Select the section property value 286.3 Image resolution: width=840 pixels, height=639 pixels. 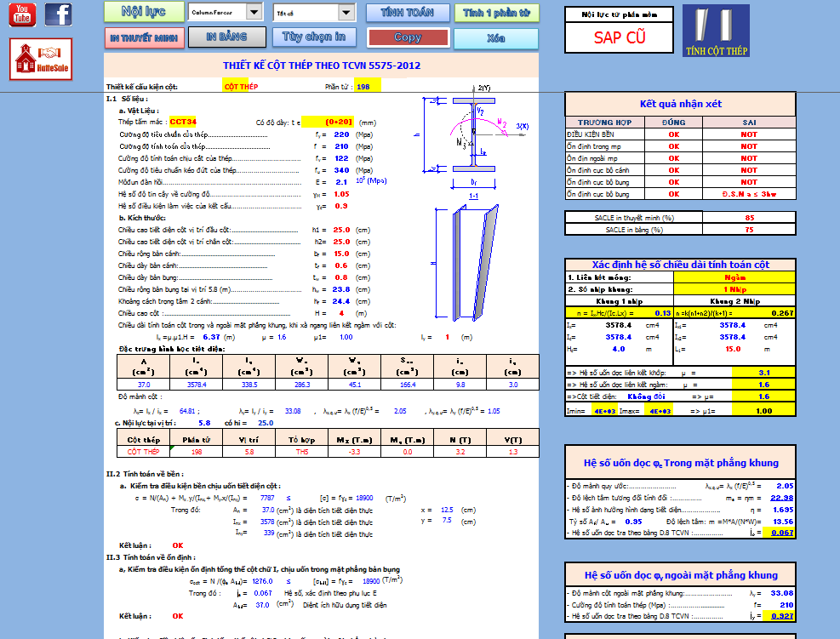click(302, 385)
